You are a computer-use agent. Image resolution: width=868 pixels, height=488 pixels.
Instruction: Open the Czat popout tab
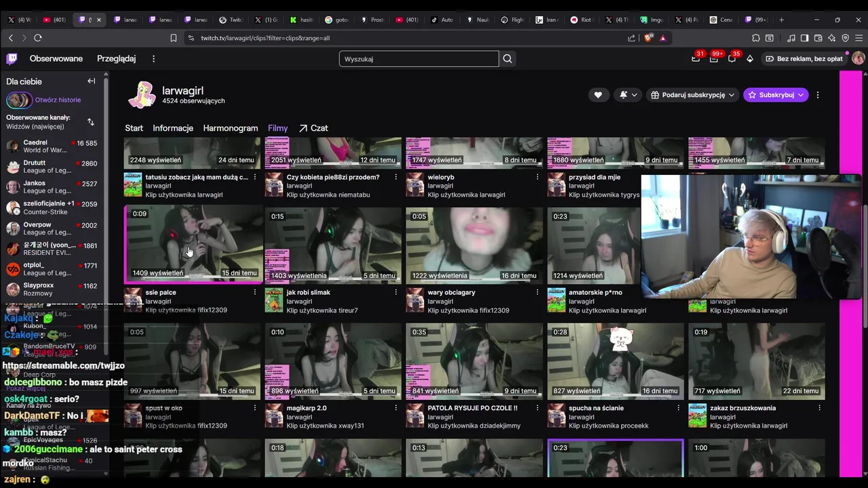[313, 128]
